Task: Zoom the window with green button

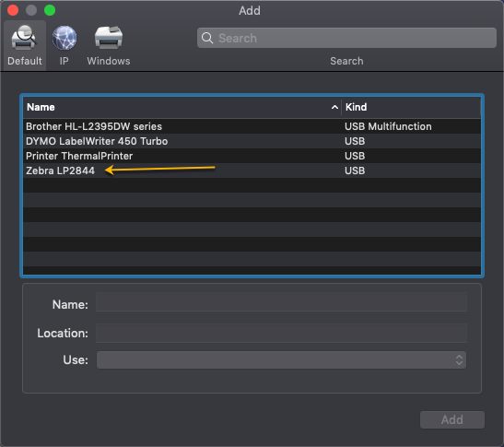Action: tap(50, 10)
